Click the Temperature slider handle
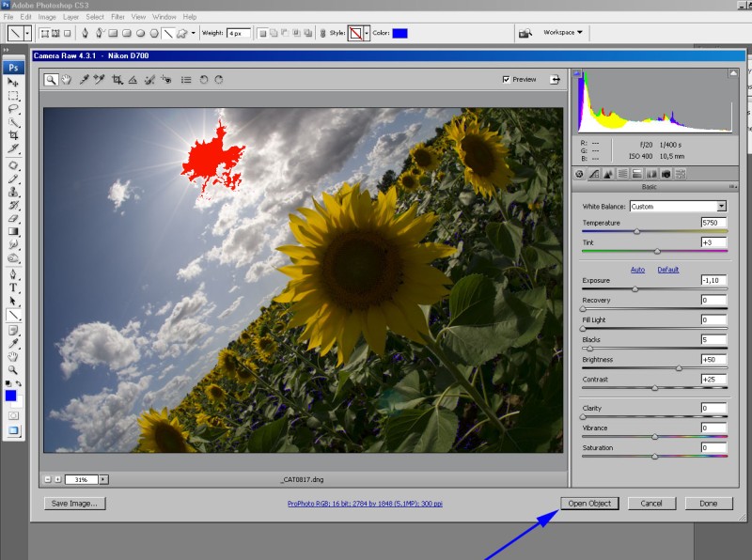Viewport: 752px width, 560px height. click(637, 231)
